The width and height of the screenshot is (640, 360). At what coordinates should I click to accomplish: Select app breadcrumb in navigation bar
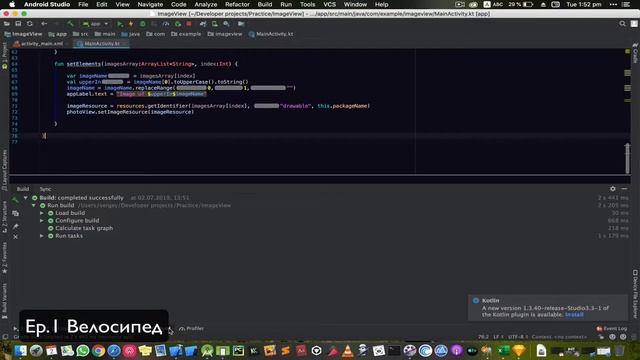click(58, 34)
